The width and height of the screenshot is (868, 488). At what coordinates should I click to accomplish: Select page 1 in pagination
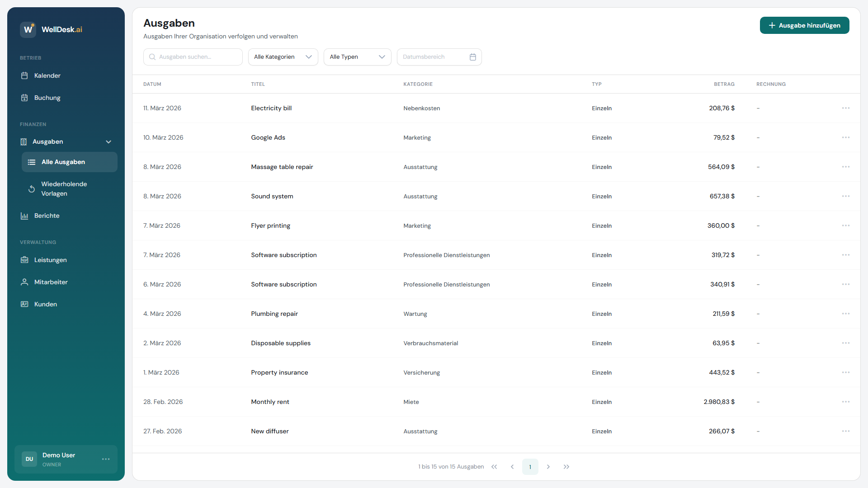[530, 467]
